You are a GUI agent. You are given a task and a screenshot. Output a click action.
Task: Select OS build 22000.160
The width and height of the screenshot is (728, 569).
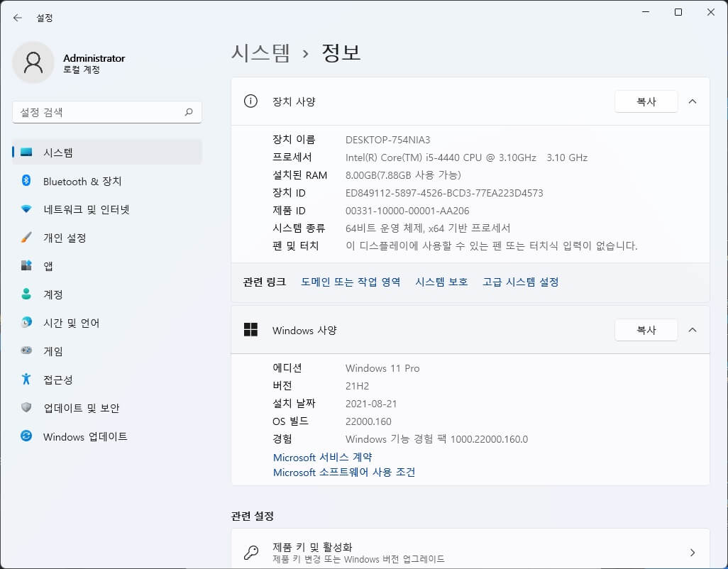[368, 421]
